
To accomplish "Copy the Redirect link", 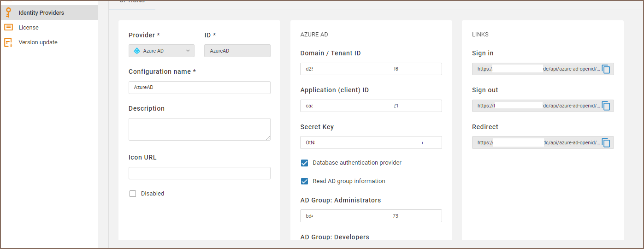I will click(606, 143).
